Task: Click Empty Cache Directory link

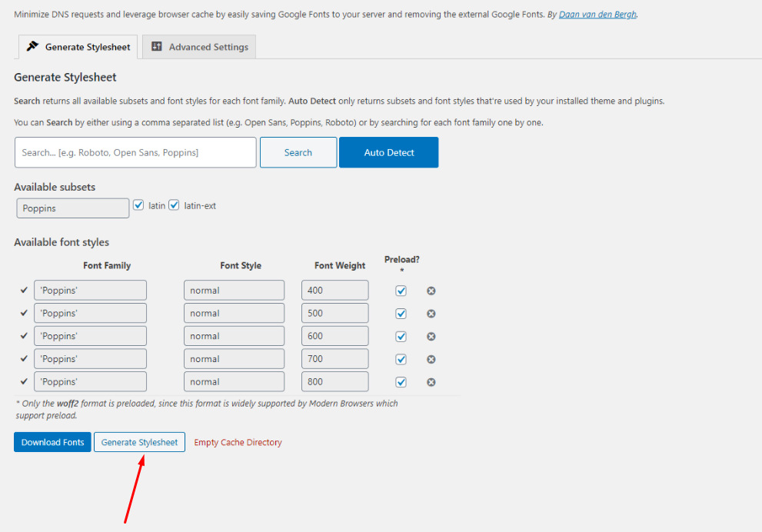Action: tap(238, 442)
